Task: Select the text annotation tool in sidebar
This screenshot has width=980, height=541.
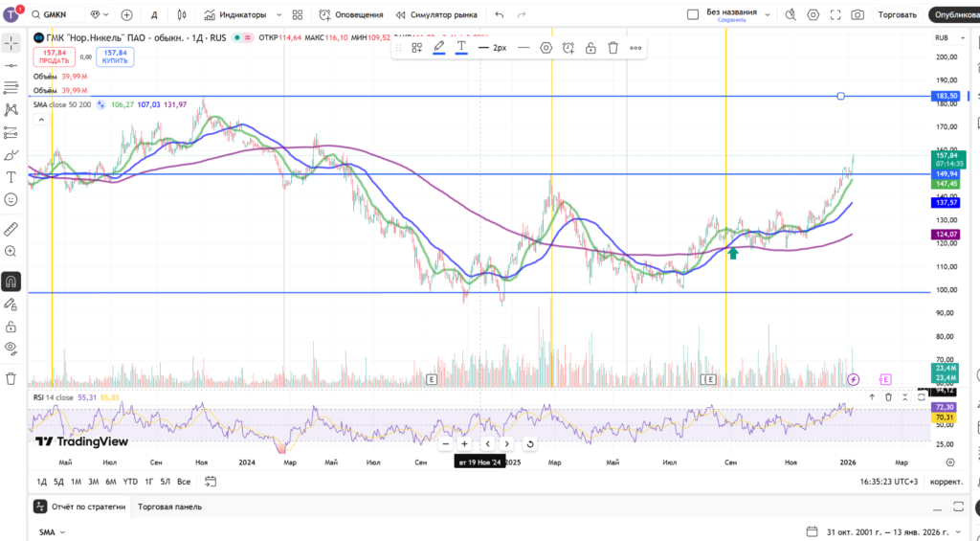Action: tap(11, 178)
